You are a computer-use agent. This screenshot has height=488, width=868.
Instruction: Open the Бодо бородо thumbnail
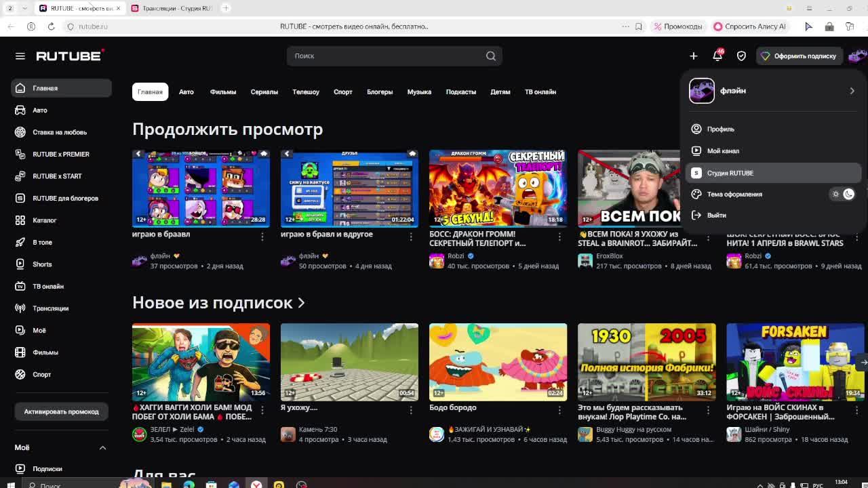click(498, 362)
